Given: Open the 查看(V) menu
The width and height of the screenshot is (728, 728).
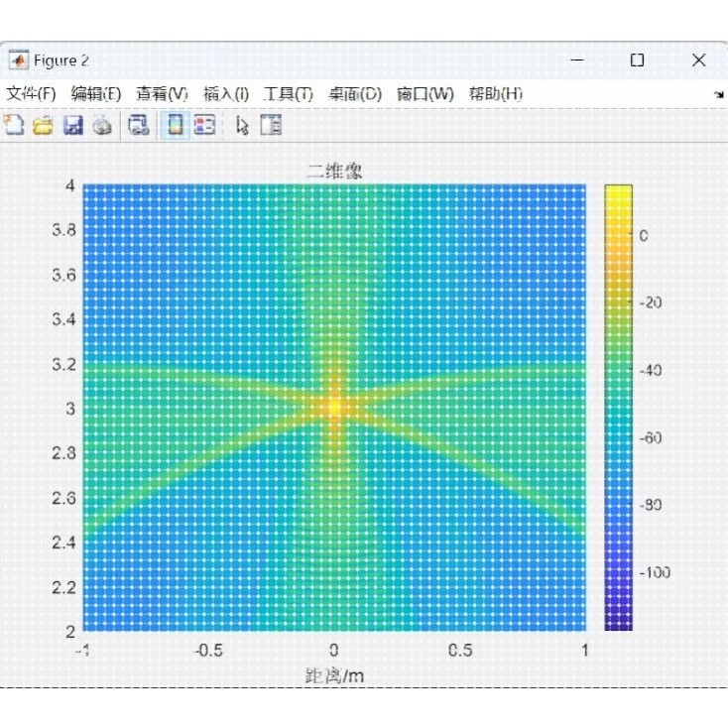Looking at the screenshot, I should coord(162,94).
